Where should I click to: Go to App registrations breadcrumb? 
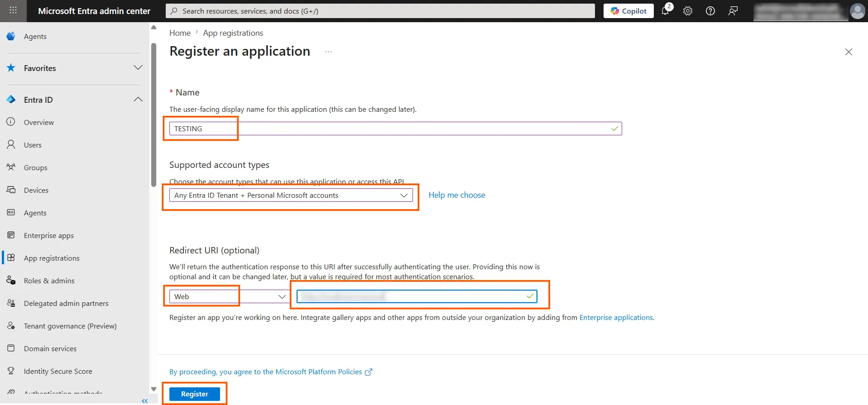tap(233, 33)
